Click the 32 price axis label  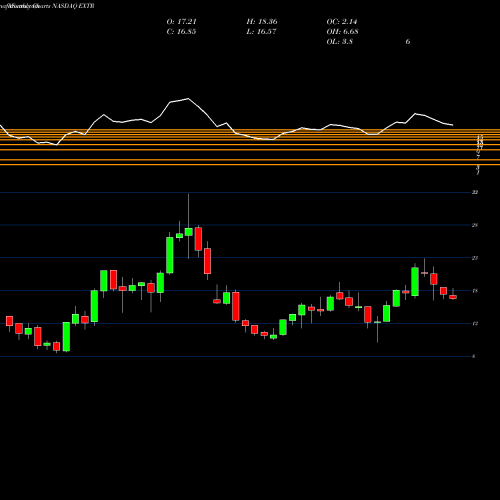tap(475, 192)
